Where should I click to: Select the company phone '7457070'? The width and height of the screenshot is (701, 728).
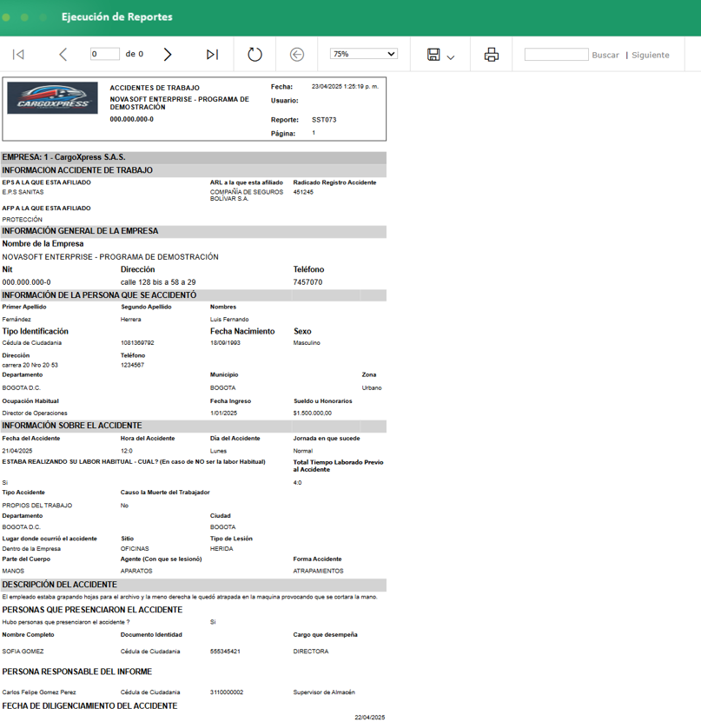coord(308,282)
